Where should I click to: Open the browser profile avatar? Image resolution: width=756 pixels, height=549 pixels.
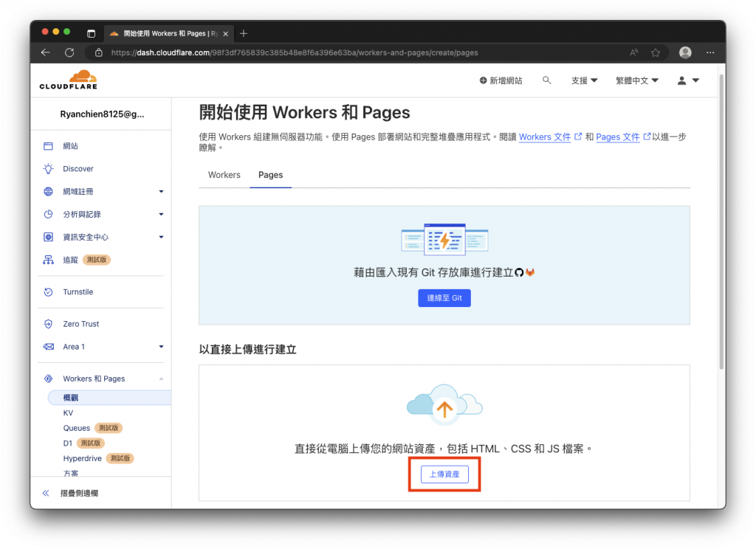tap(685, 52)
